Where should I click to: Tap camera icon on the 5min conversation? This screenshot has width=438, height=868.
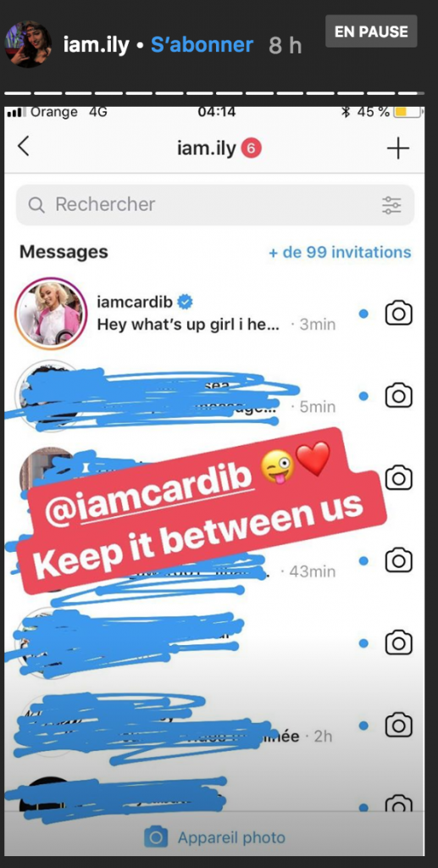pos(399,396)
